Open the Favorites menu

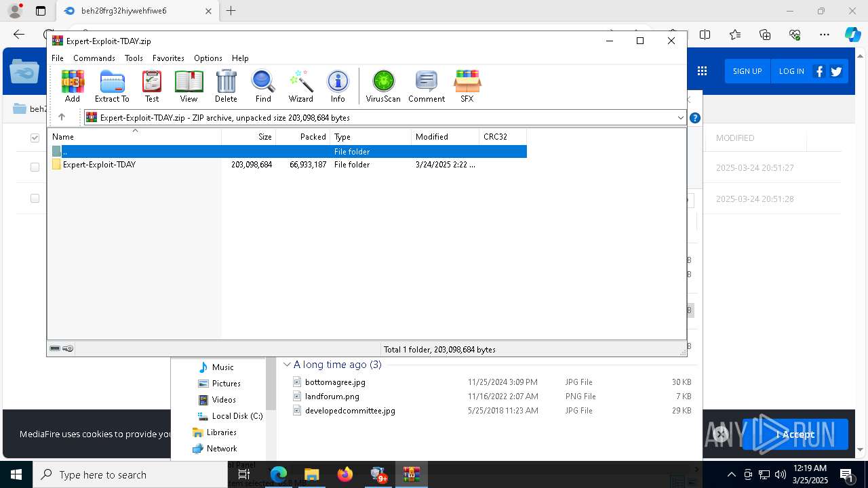click(x=168, y=58)
